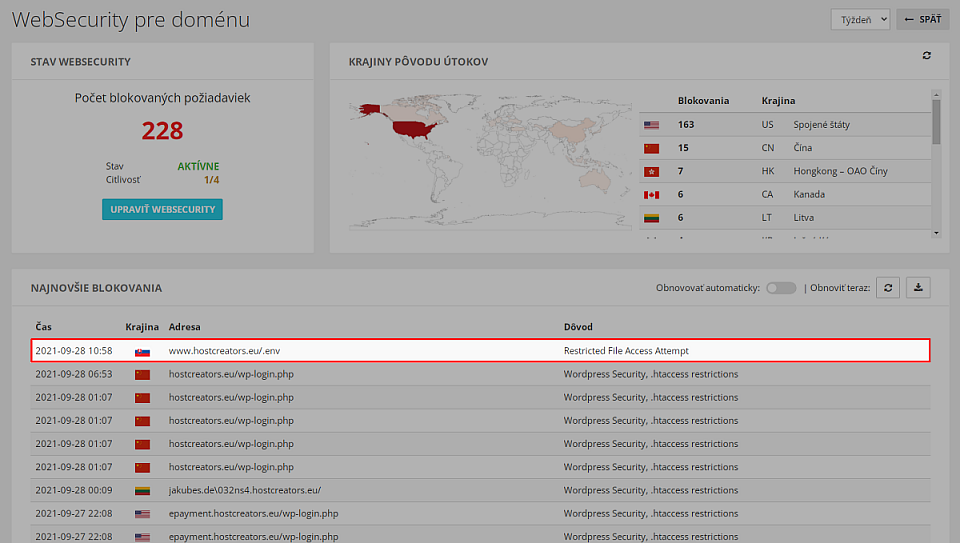Click the Hong Kong flag icon
Image resolution: width=960 pixels, height=543 pixels.
(651, 171)
